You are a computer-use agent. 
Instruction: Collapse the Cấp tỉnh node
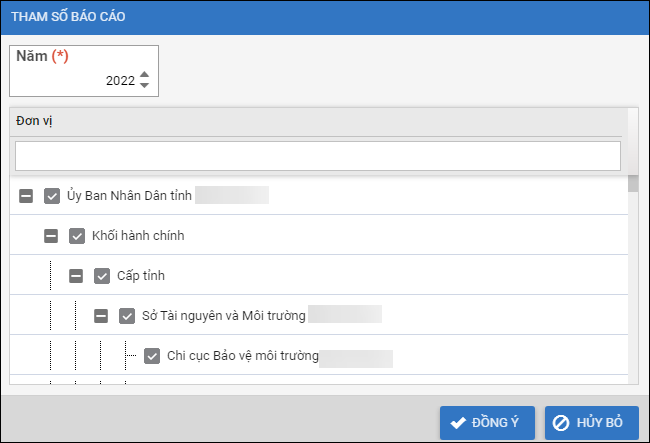click(x=77, y=276)
